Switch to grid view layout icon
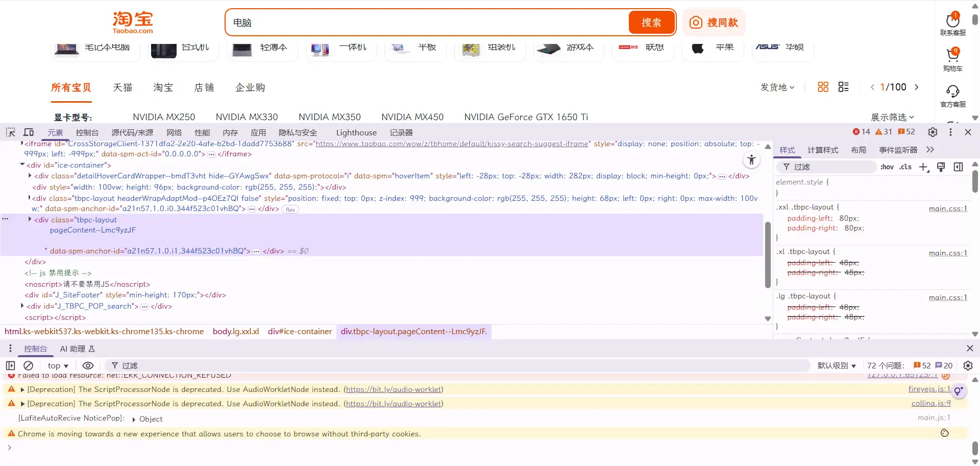Viewport: 980px width, 466px height. (x=823, y=87)
